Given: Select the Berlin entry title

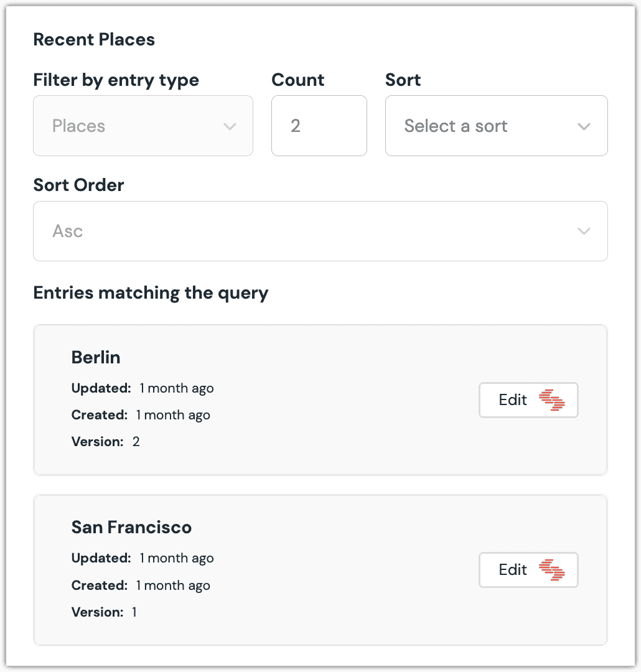Looking at the screenshot, I should [x=96, y=358].
